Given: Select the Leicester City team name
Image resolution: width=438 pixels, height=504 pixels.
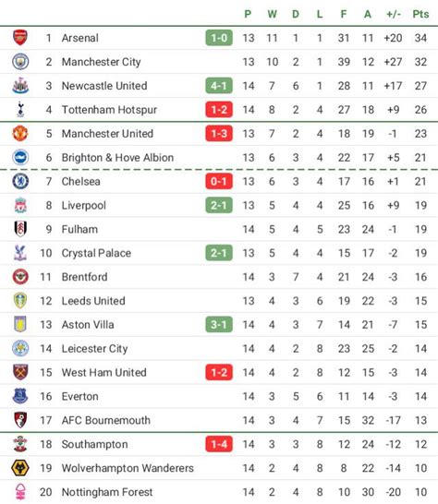Looking at the screenshot, I should (94, 348).
